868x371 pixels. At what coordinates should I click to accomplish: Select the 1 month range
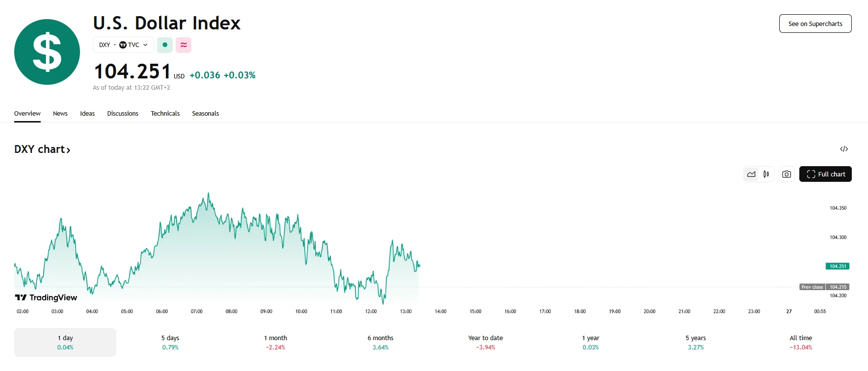[275, 342]
